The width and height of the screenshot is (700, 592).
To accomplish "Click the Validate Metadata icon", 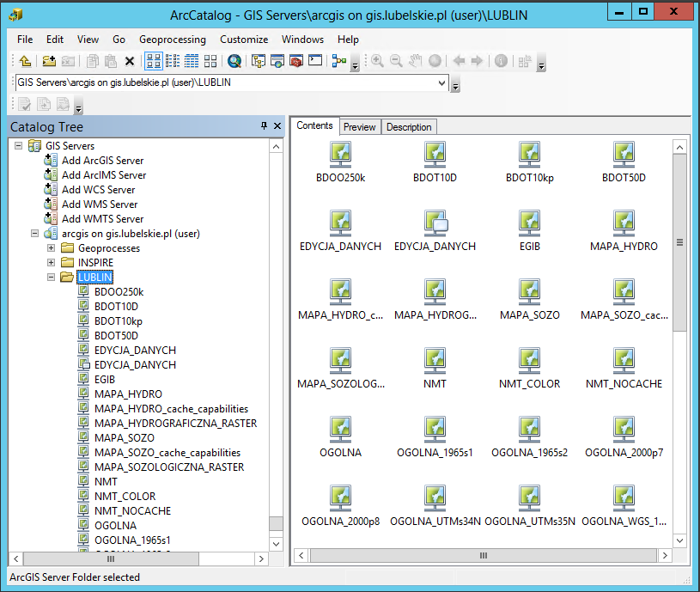I will pos(25,104).
